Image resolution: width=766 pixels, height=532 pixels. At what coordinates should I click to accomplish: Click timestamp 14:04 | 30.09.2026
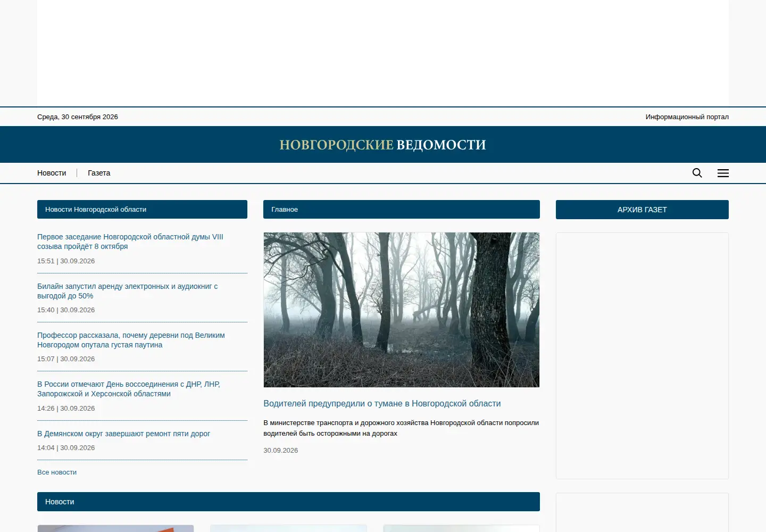pos(66,448)
